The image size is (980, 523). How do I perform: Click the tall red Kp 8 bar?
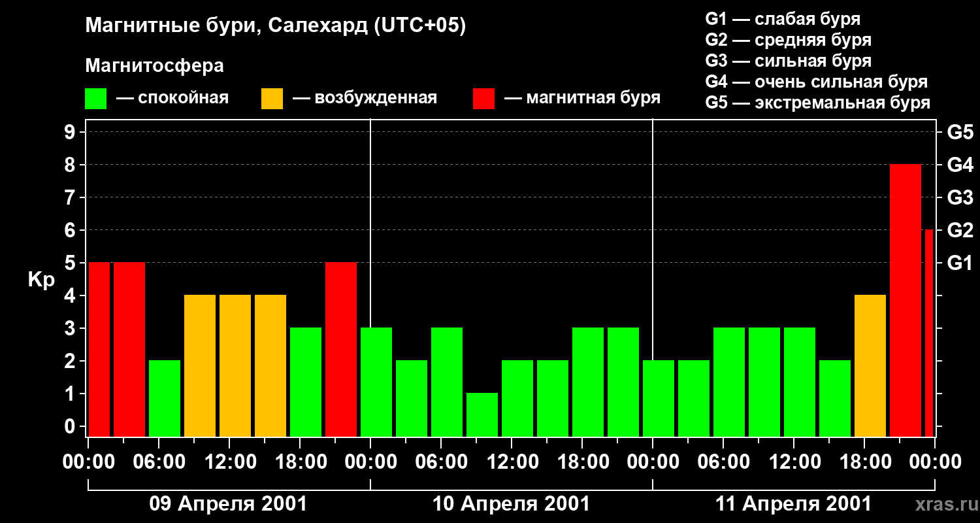(906, 301)
